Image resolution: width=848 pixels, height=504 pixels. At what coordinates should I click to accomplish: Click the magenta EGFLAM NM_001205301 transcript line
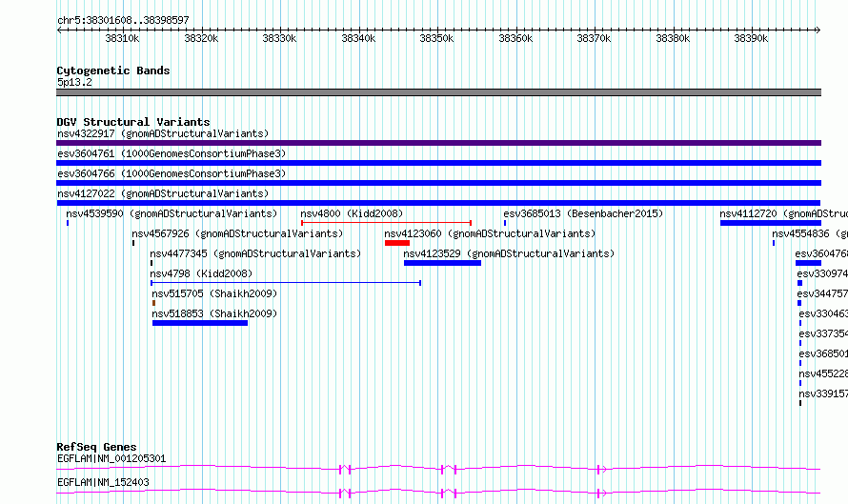tap(438, 469)
